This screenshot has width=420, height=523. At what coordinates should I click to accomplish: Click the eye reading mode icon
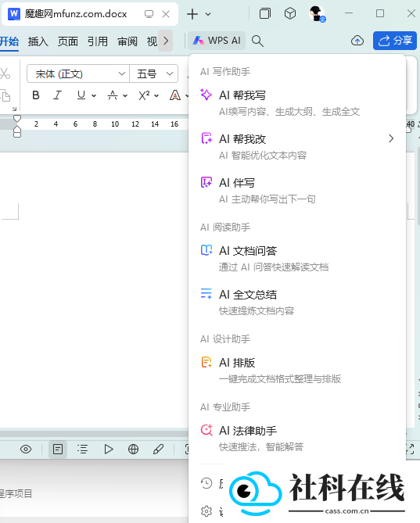click(x=26, y=450)
